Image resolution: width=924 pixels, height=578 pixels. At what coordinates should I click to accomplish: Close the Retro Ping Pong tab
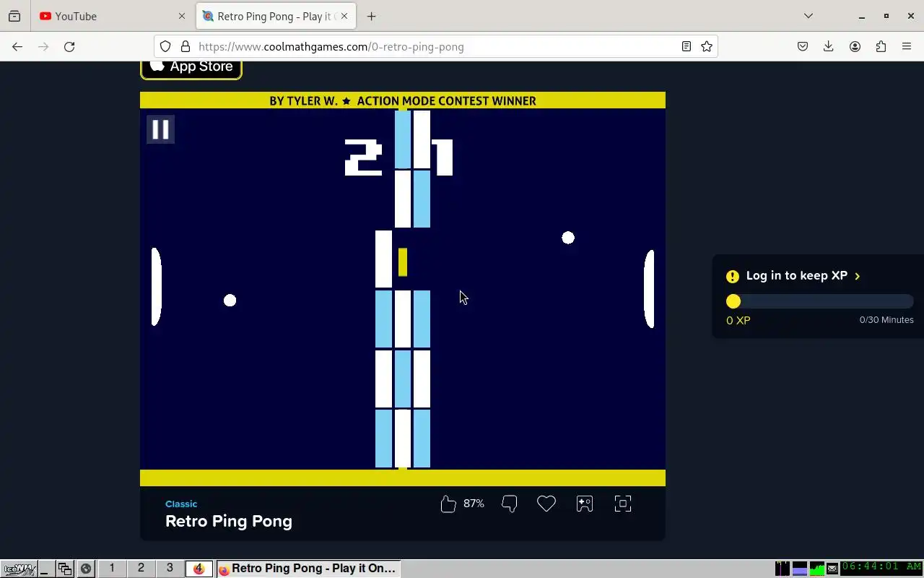pos(344,16)
